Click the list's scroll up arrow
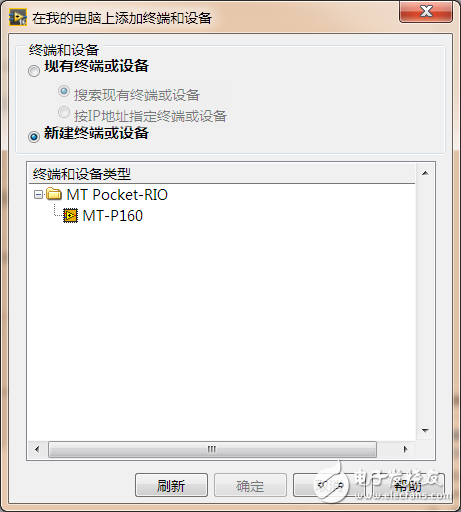 pyautogui.click(x=425, y=173)
